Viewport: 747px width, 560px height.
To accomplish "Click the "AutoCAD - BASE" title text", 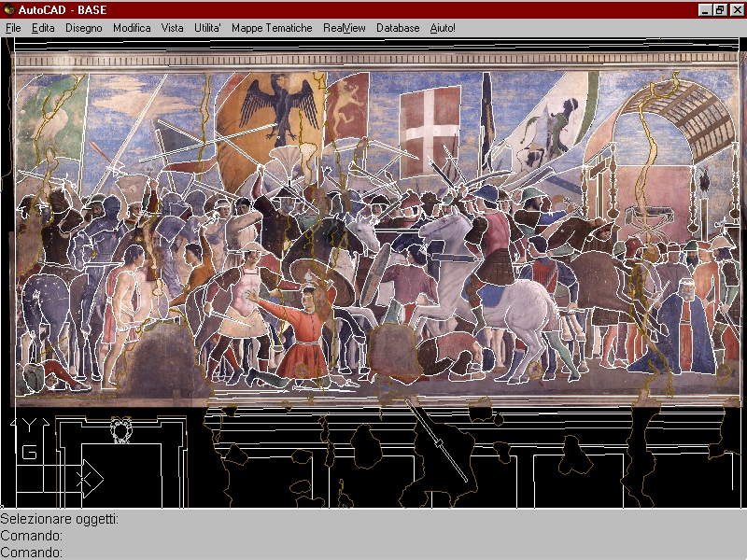I will click(x=63, y=10).
